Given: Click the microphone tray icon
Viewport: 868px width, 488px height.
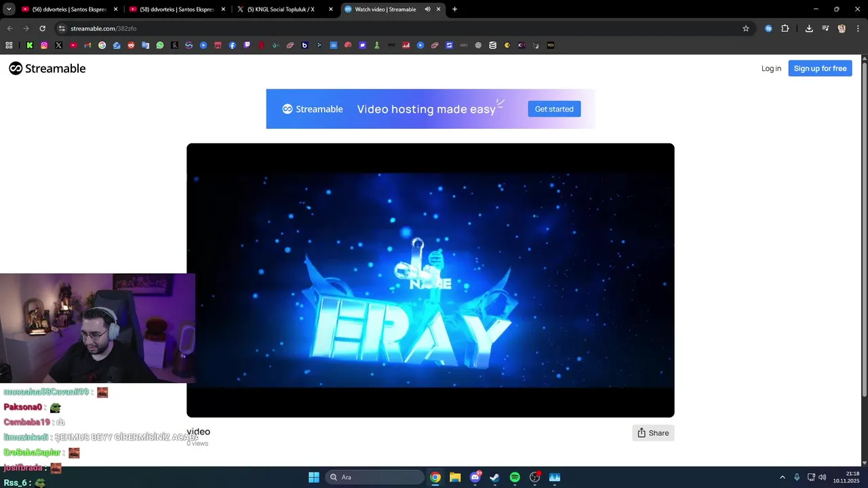Looking at the screenshot, I should click(797, 477).
